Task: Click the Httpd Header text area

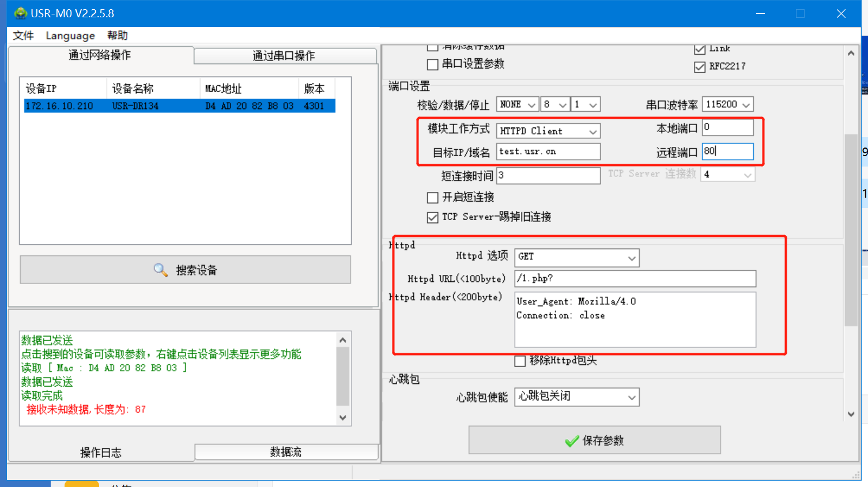Action: click(635, 320)
